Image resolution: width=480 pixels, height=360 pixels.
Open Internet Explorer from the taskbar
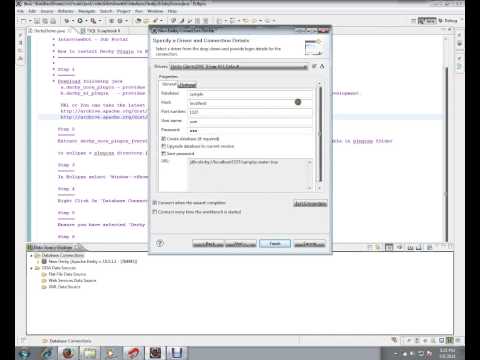pos(47,353)
